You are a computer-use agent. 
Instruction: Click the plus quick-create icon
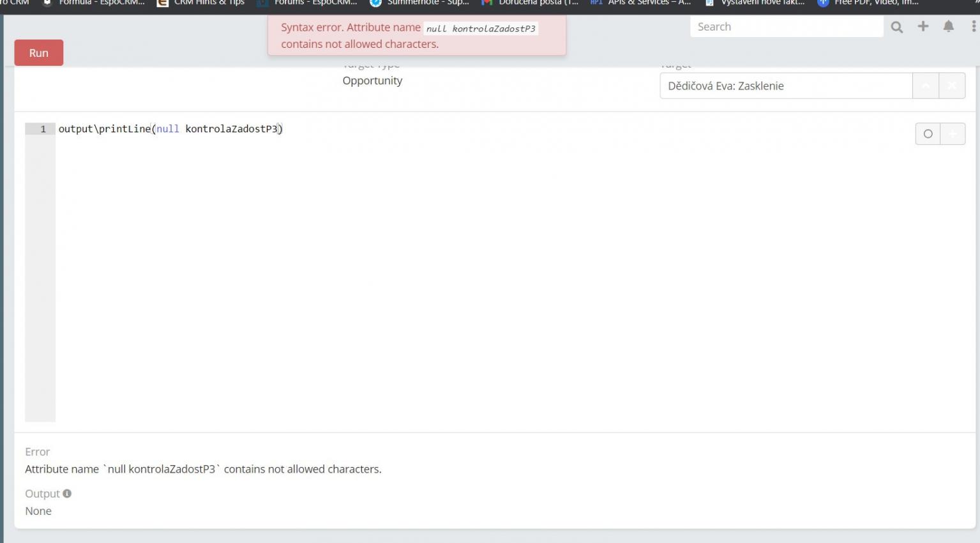[x=923, y=26]
